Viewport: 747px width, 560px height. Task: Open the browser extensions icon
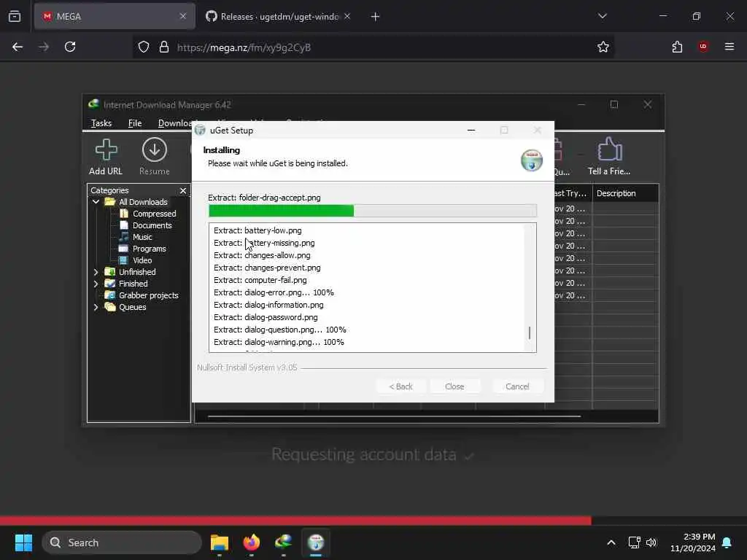(x=677, y=47)
